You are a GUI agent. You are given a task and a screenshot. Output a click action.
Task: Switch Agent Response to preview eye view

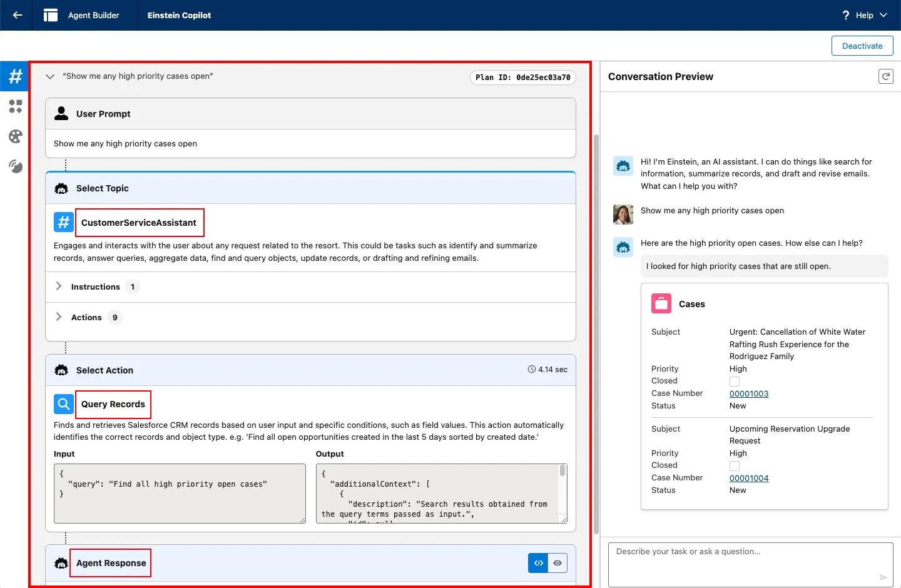pos(557,563)
